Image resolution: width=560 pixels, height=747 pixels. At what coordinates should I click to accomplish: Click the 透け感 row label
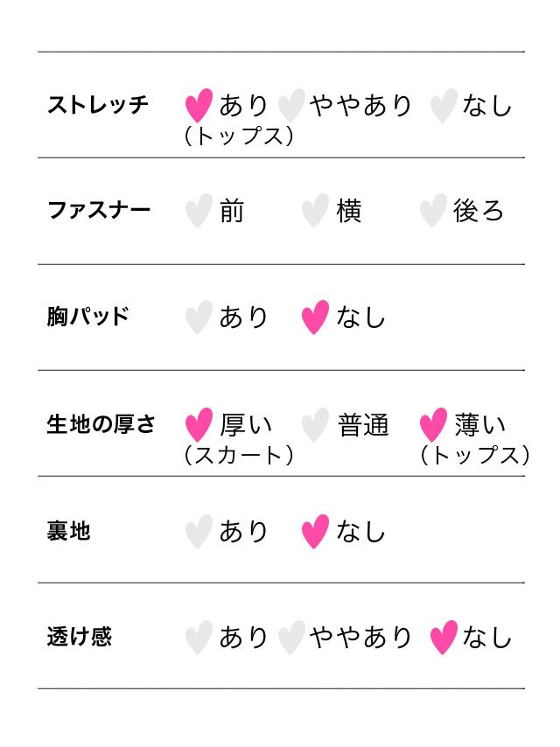[x=79, y=637]
